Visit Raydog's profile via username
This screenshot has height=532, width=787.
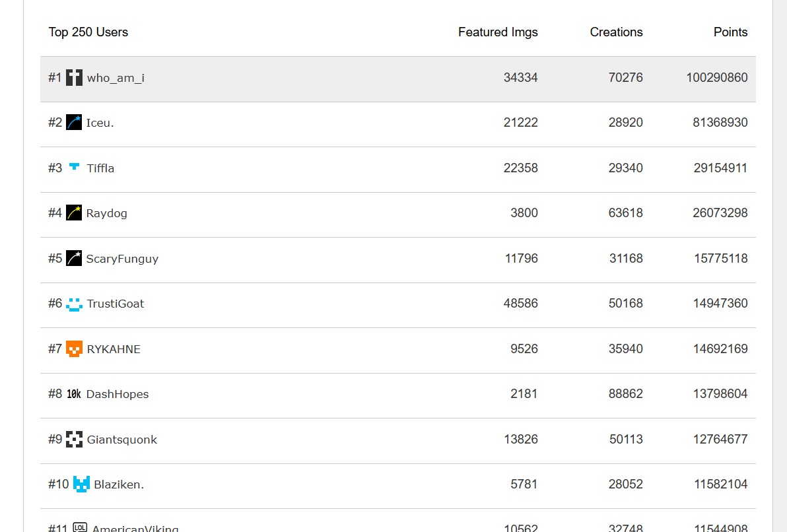(106, 213)
